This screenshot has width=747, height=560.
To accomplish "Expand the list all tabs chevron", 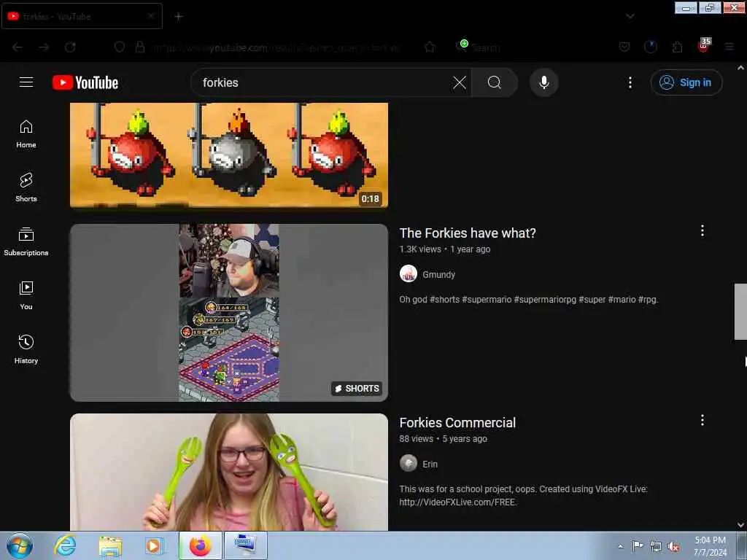I will (630, 16).
